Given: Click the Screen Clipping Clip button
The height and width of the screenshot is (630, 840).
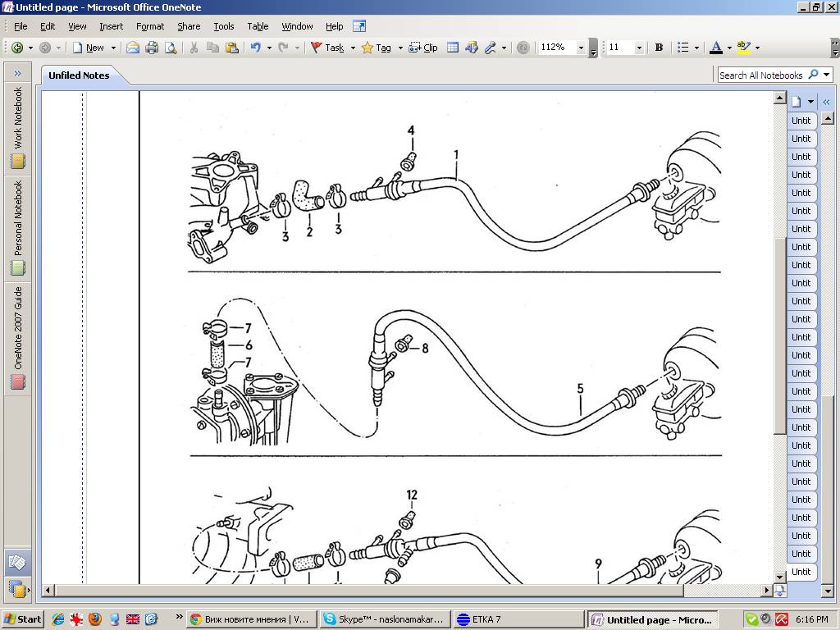Looking at the screenshot, I should [x=423, y=48].
